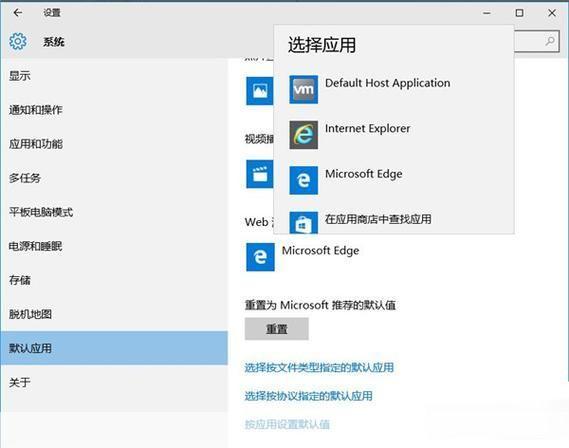Pick the Microsoft Edge icon in the popup

tap(303, 180)
